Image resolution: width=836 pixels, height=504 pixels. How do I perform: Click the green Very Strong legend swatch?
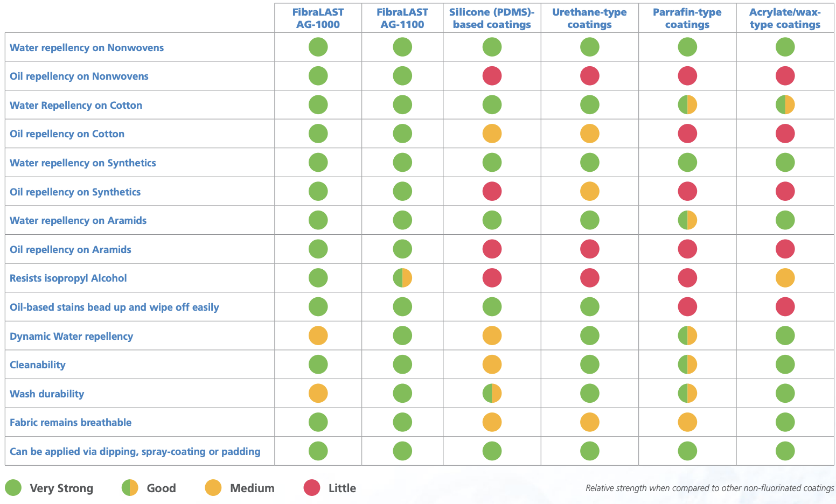pos(13,488)
